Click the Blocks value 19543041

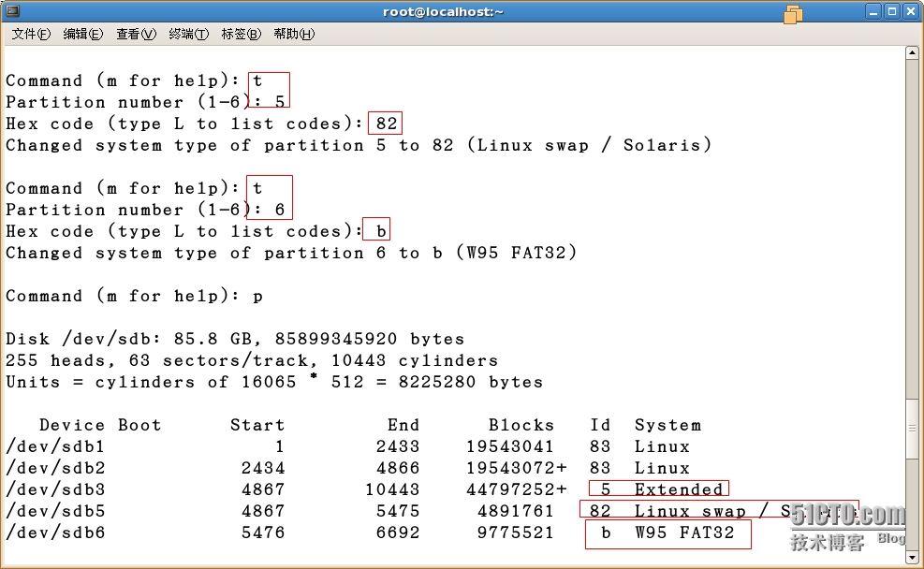pyautogui.click(x=509, y=446)
